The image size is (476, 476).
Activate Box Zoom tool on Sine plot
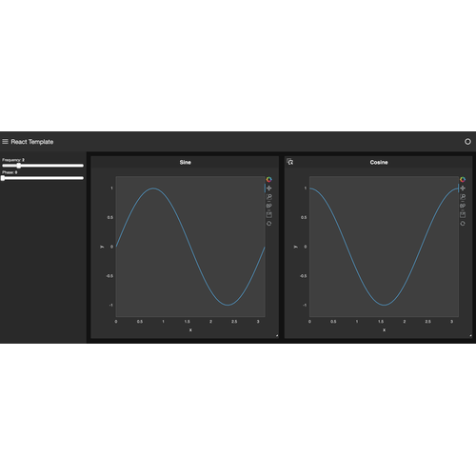tap(269, 197)
